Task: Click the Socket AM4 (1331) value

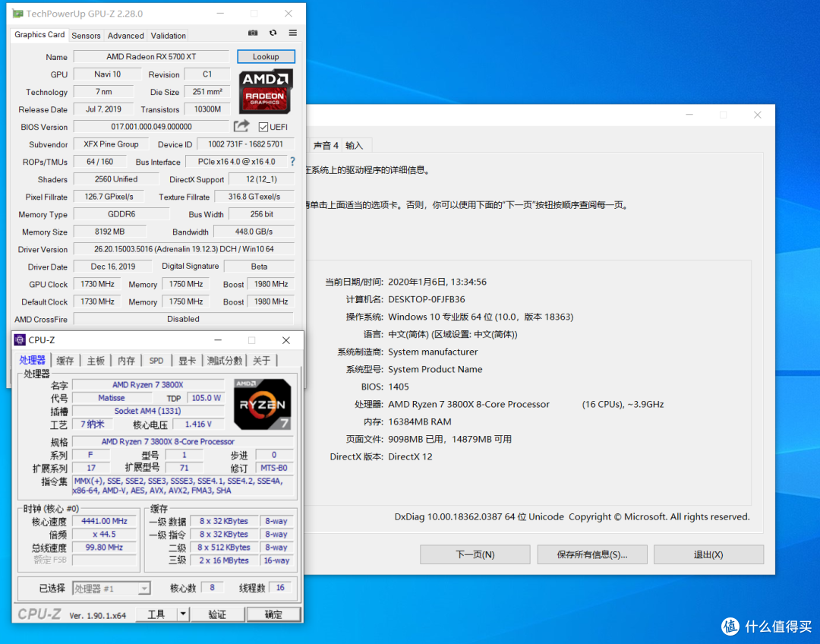Action: click(x=148, y=411)
